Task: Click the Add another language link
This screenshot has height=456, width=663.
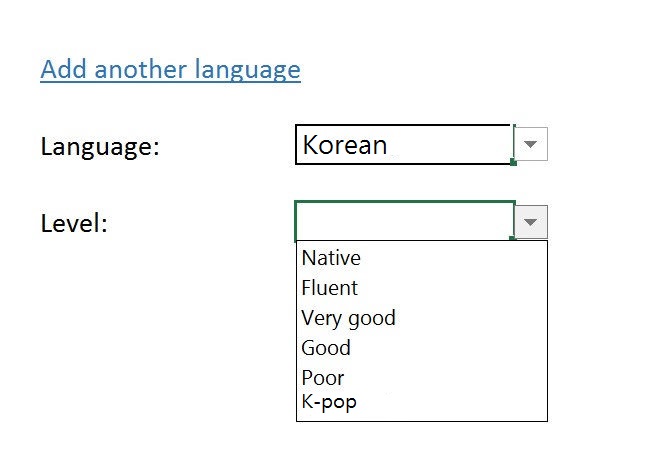Action: pyautogui.click(x=170, y=69)
